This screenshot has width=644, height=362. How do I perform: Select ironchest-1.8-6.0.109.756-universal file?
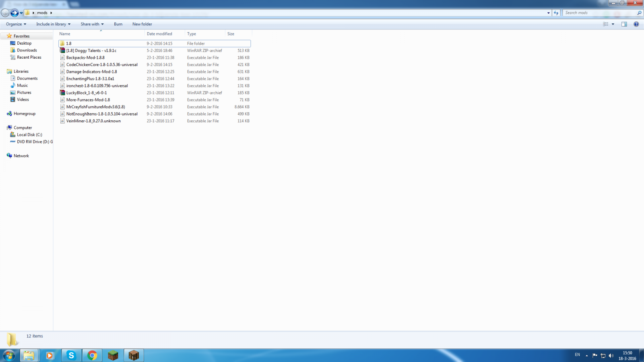coord(97,86)
